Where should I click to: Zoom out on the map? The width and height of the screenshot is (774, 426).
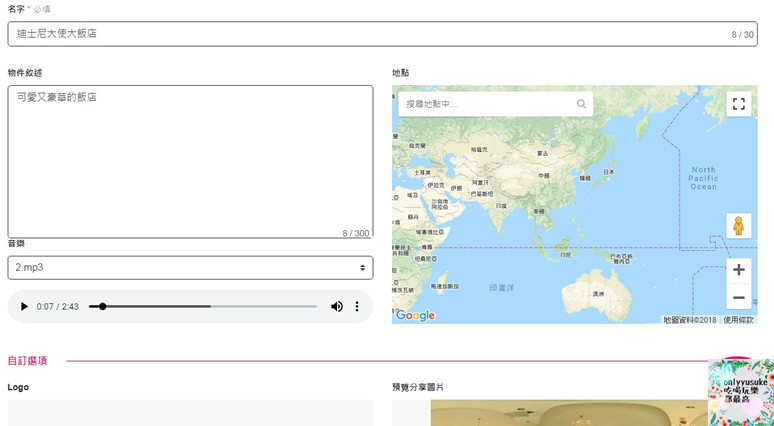coord(738,297)
